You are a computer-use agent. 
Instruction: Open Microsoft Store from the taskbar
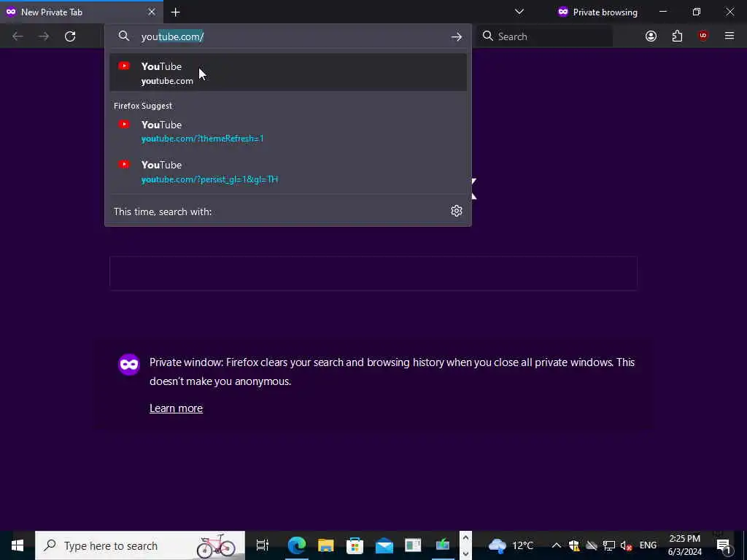pyautogui.click(x=355, y=545)
